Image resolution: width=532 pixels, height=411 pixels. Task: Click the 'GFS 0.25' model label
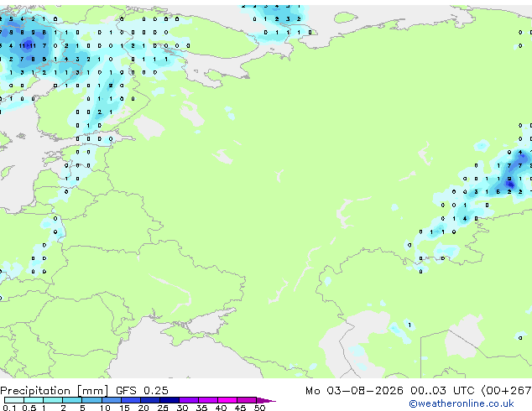pos(142,391)
